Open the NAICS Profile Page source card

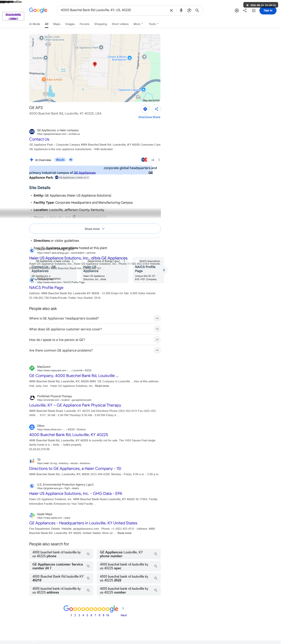click(x=148, y=270)
